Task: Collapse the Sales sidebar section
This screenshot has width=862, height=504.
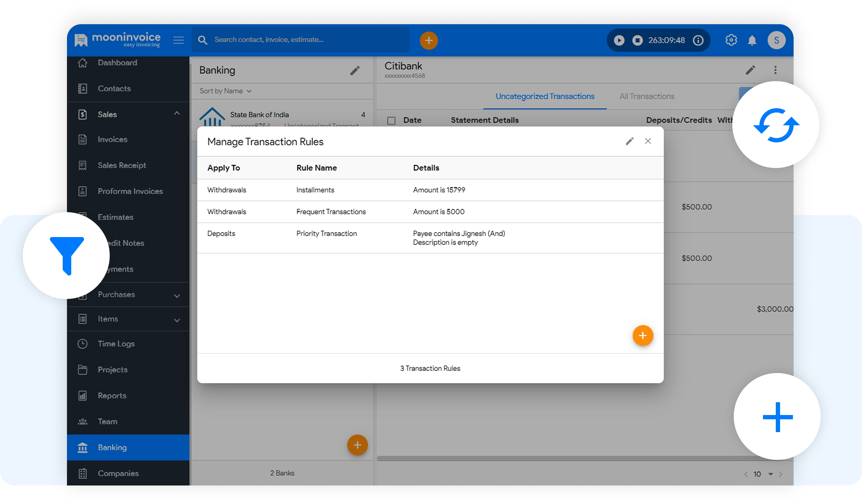Action: (177, 114)
